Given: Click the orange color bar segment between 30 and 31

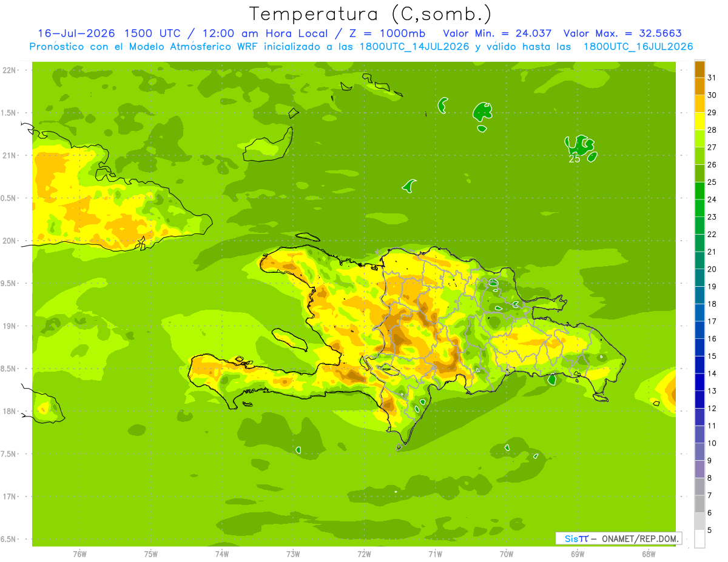Looking at the screenshot, I should pos(699,86).
